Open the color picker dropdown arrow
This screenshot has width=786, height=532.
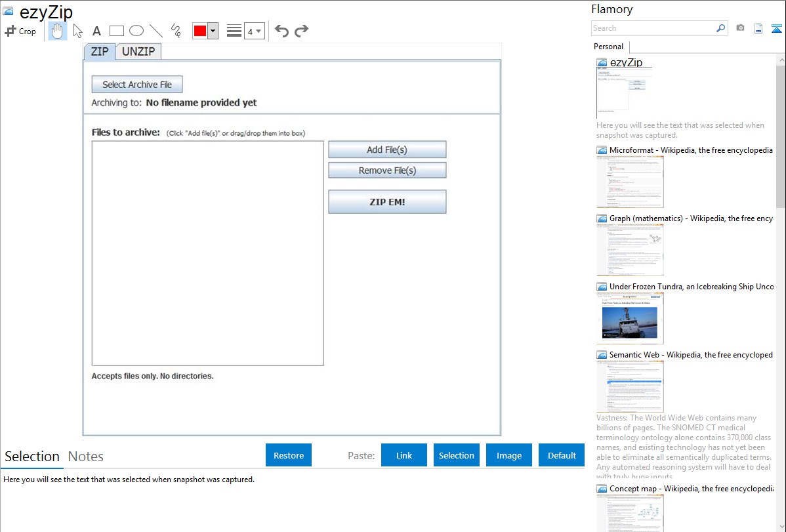click(x=213, y=31)
